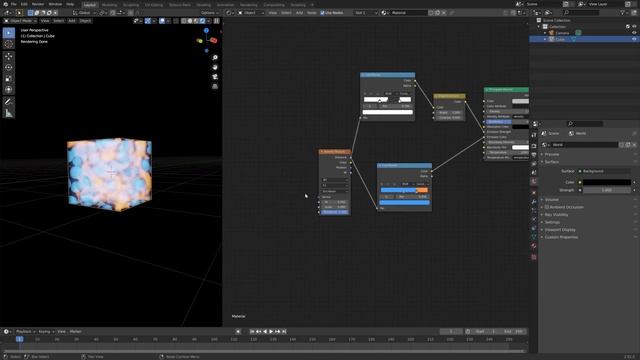Toggle visibility eye of Cube in outliner
Viewport: 640px width, 360px height.
634,39
